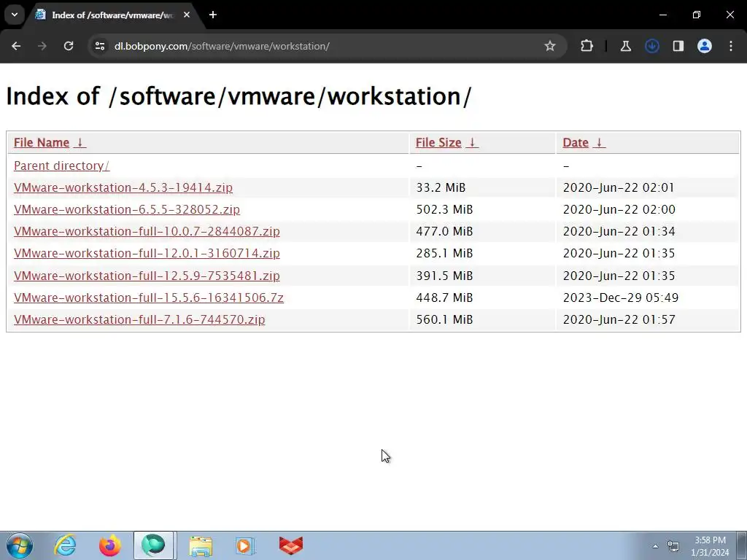Download VMware-workstation-full-12.0.1-3160714.zip
Screen dimensions: 747x560
[x=147, y=253]
